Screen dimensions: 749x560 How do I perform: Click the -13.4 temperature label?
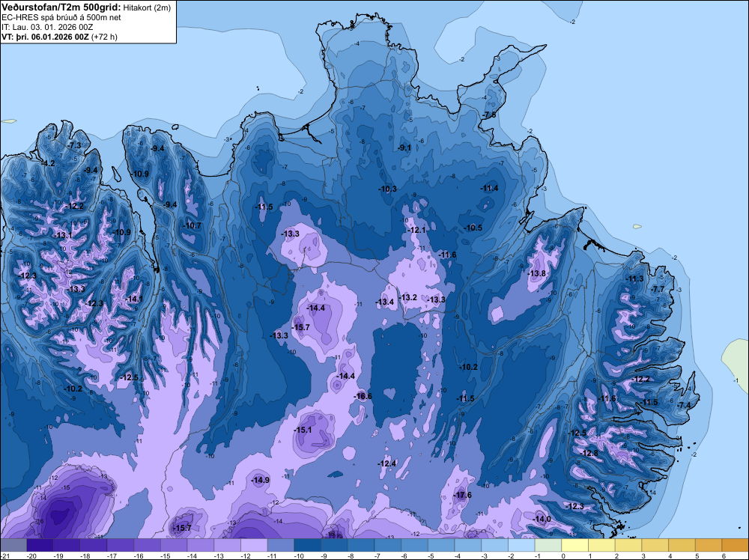tap(384, 302)
